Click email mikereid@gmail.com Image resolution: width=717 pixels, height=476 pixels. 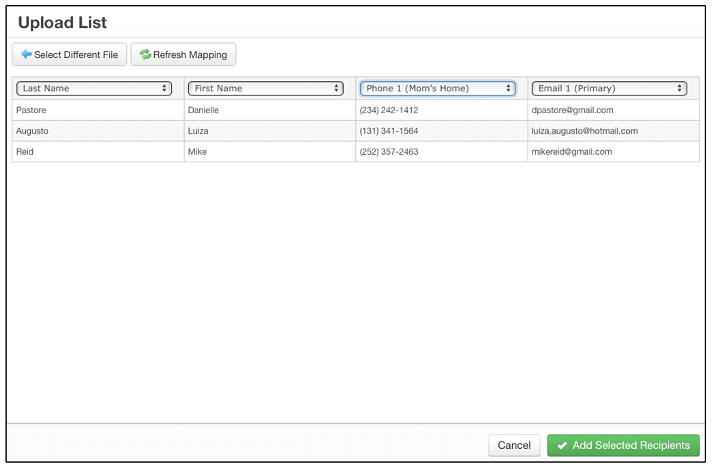[572, 152]
